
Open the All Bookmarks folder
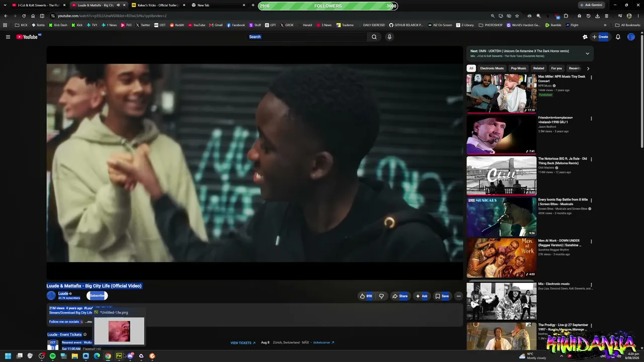pos(628,25)
